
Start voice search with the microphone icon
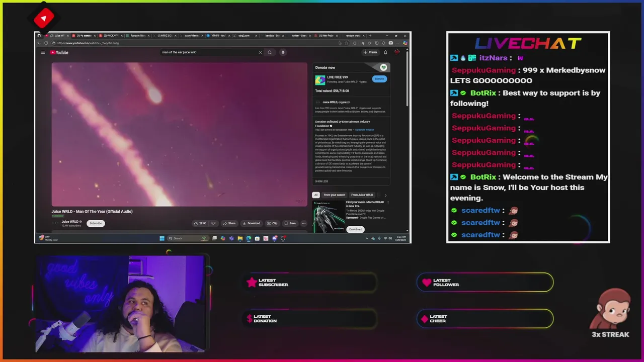coord(283,52)
